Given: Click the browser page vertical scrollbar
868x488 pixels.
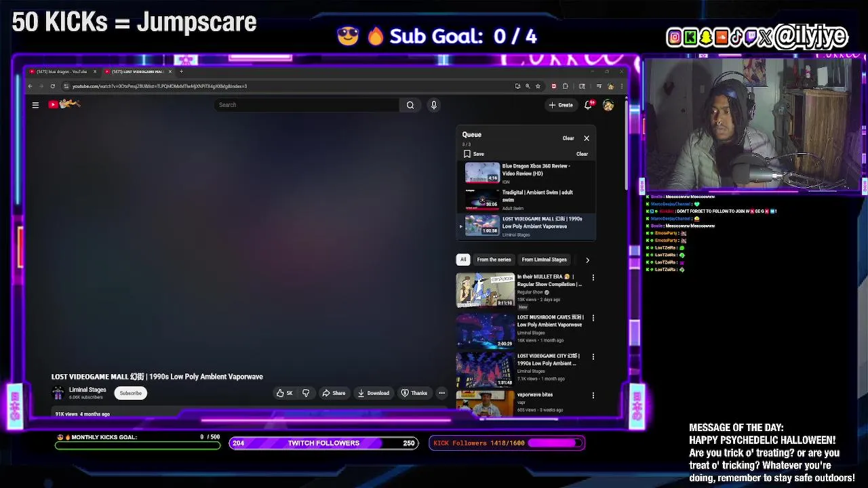Looking at the screenshot, I should coord(626,146).
